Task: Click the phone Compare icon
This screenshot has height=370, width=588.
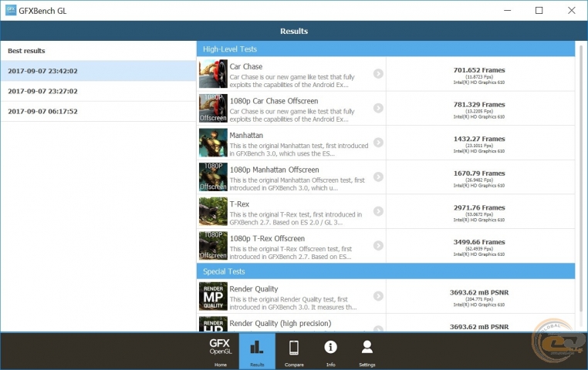Action: pos(294,347)
